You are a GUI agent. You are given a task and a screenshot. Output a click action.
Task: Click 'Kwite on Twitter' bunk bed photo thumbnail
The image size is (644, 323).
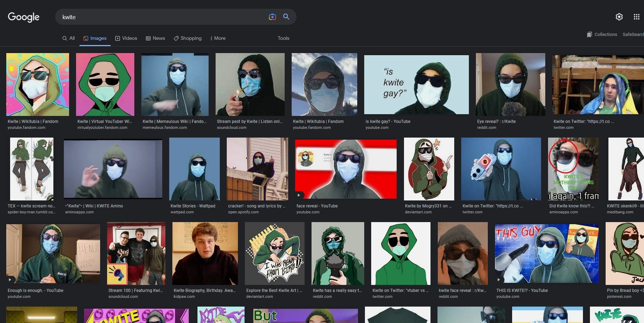[x=598, y=85]
